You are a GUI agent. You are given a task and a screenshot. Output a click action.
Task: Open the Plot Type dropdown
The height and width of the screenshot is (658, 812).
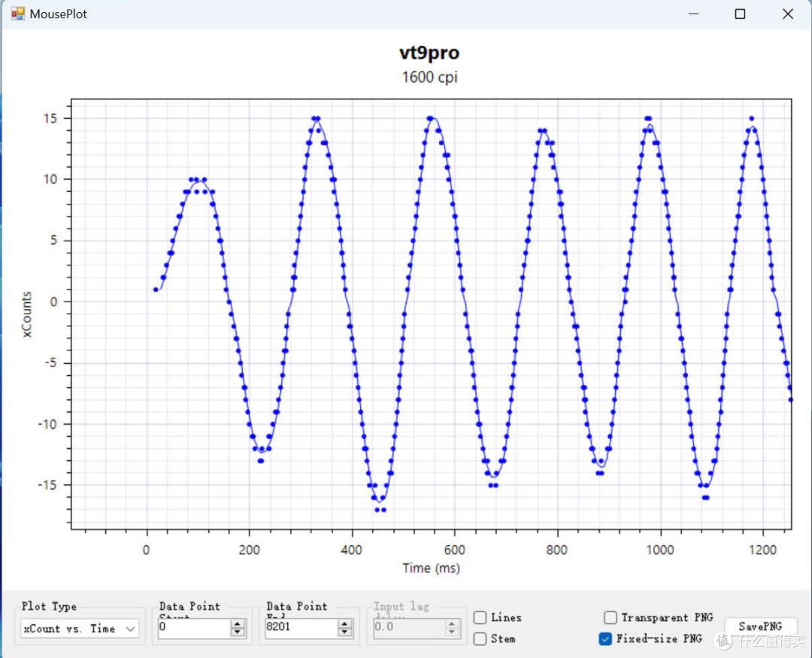(79, 629)
